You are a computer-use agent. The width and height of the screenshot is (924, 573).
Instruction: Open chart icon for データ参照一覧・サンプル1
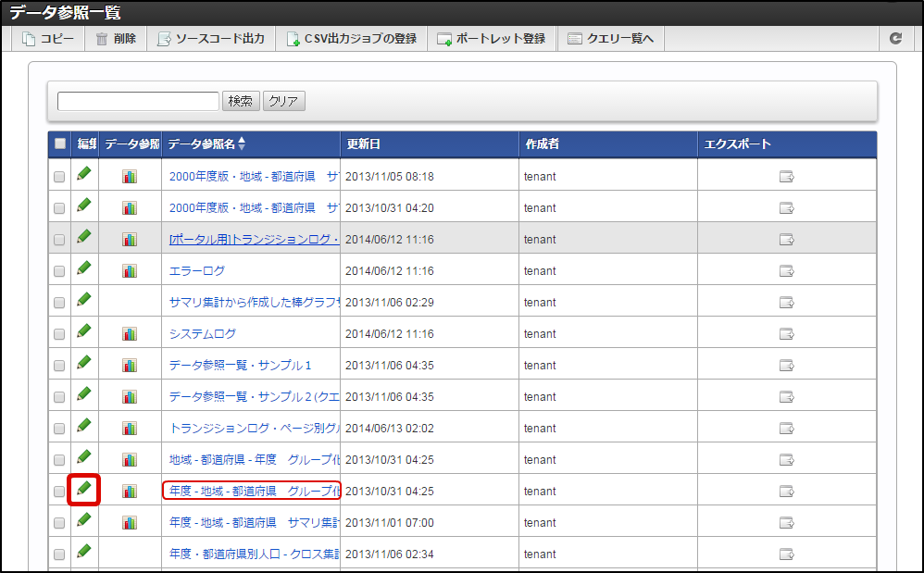coord(130,366)
